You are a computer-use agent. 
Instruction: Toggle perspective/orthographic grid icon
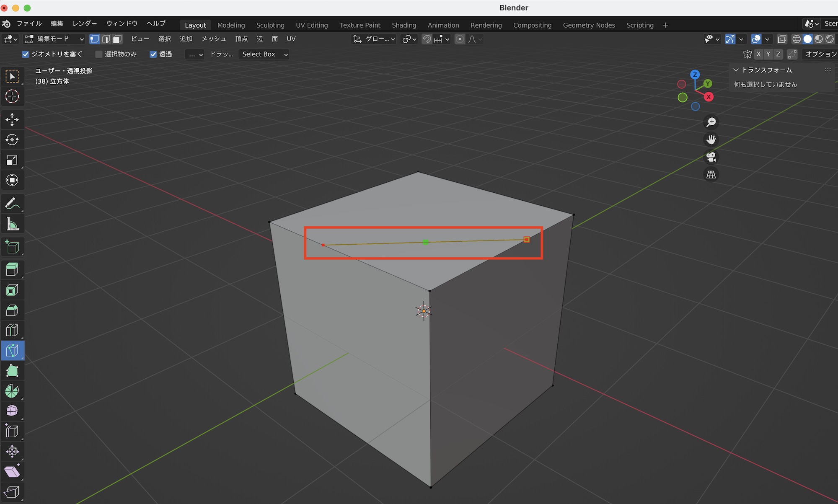click(711, 175)
